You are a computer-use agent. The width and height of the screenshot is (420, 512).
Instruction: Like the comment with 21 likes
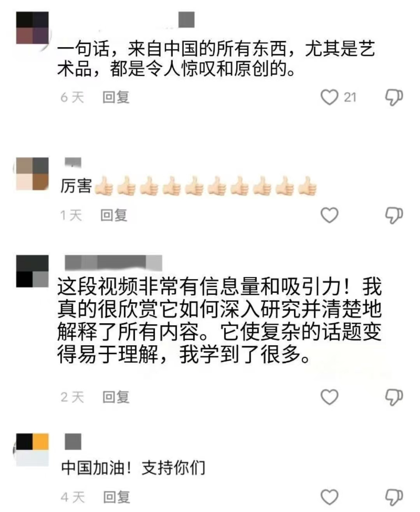(329, 97)
